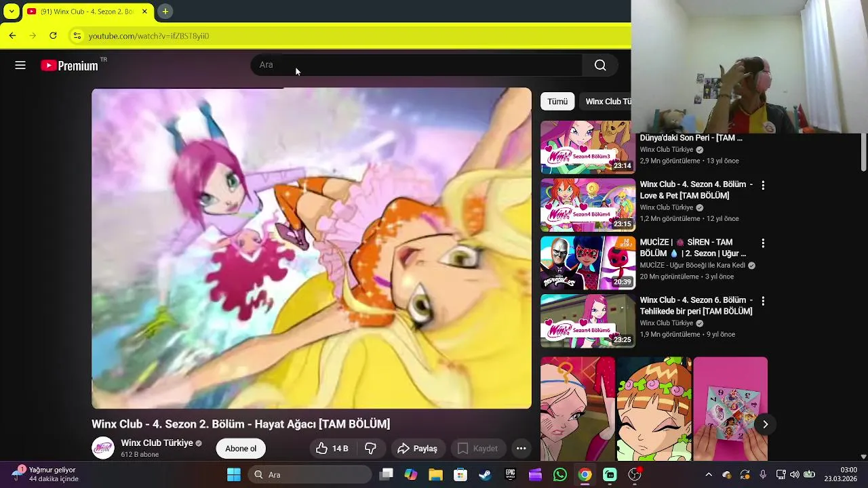Select the 'Tümü' filter chip
868x488 pixels.
pos(557,102)
